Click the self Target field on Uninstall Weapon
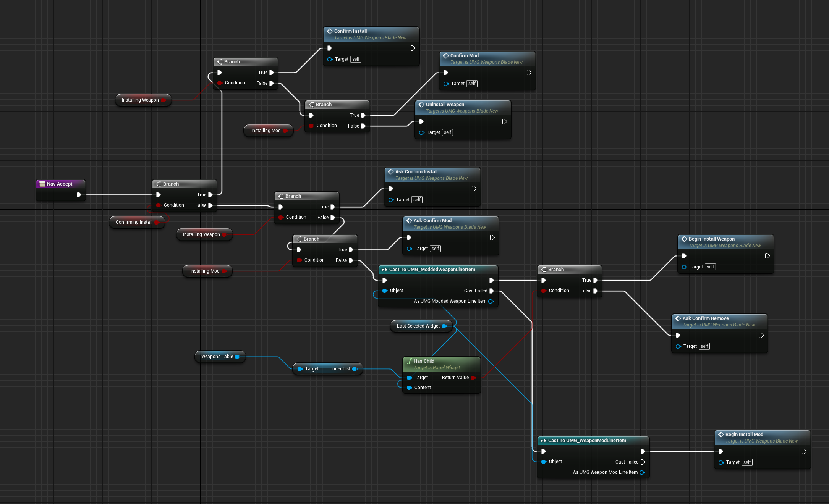Viewport: 829px width, 504px height. (447, 132)
